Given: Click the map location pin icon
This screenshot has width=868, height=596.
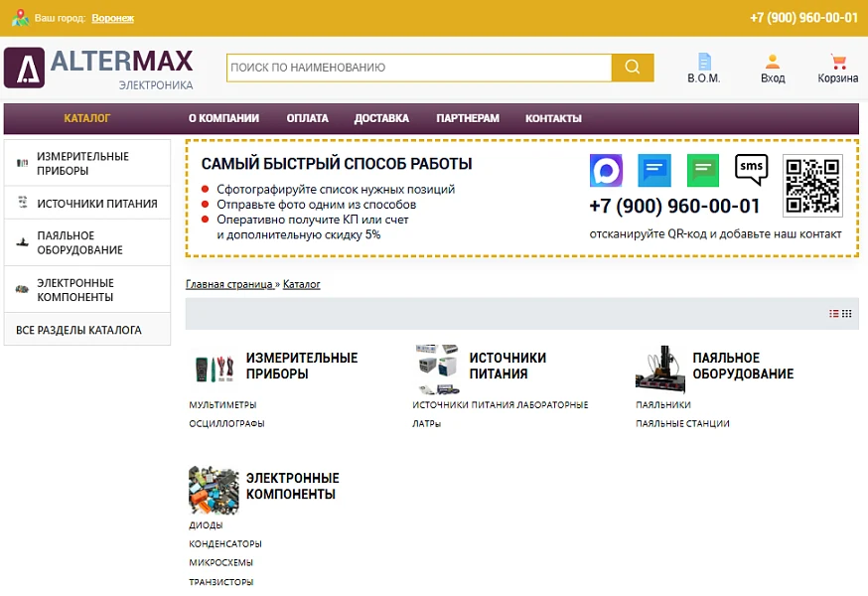Looking at the screenshot, I should click(21, 18).
